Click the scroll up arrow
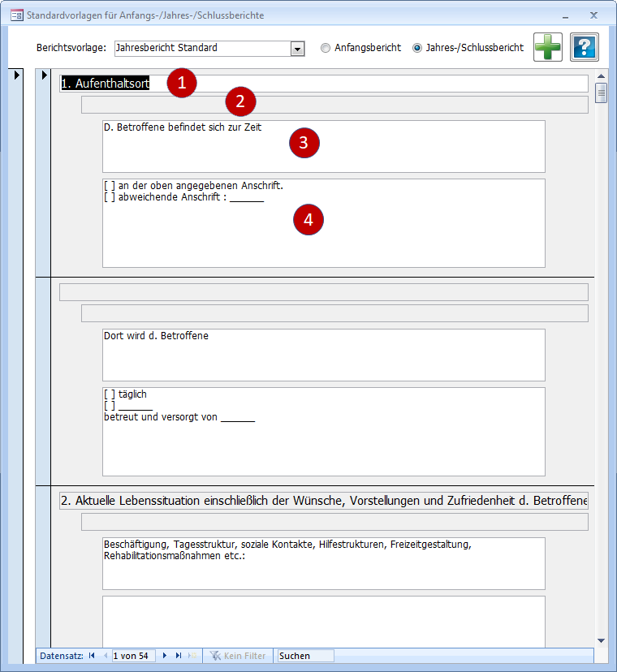Viewport: 617px width, 672px height. tap(601, 75)
